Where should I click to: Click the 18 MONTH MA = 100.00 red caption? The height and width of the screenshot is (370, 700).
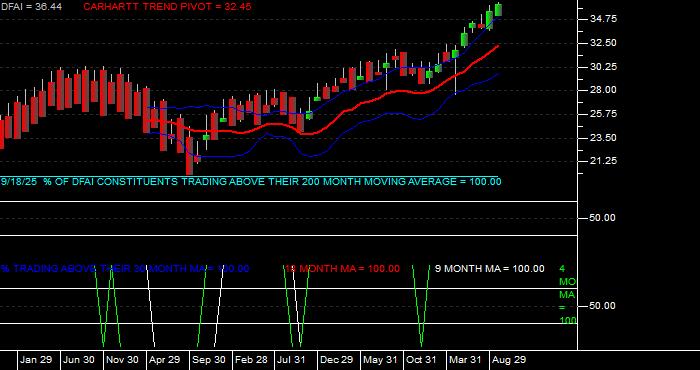(342, 269)
